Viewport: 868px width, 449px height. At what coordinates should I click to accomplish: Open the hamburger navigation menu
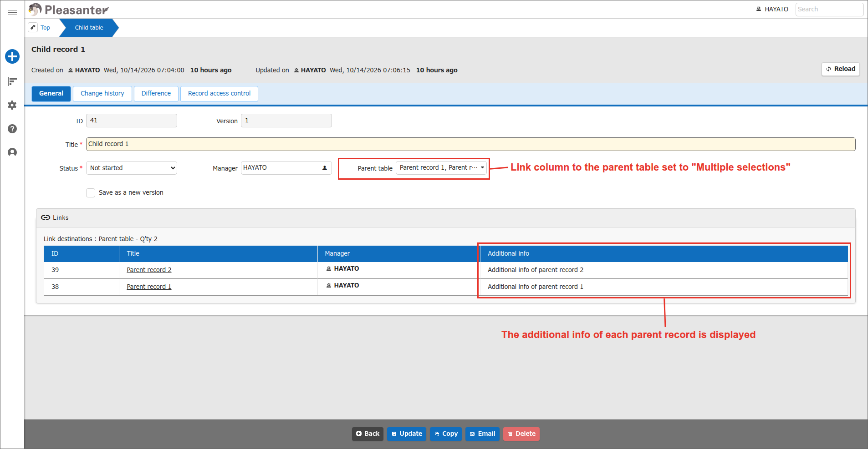tap(12, 12)
